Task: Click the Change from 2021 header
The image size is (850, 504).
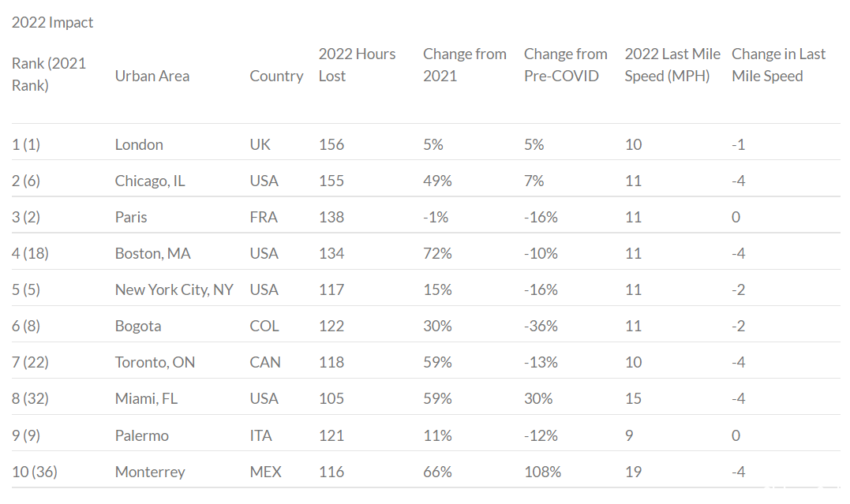Action: pos(465,65)
